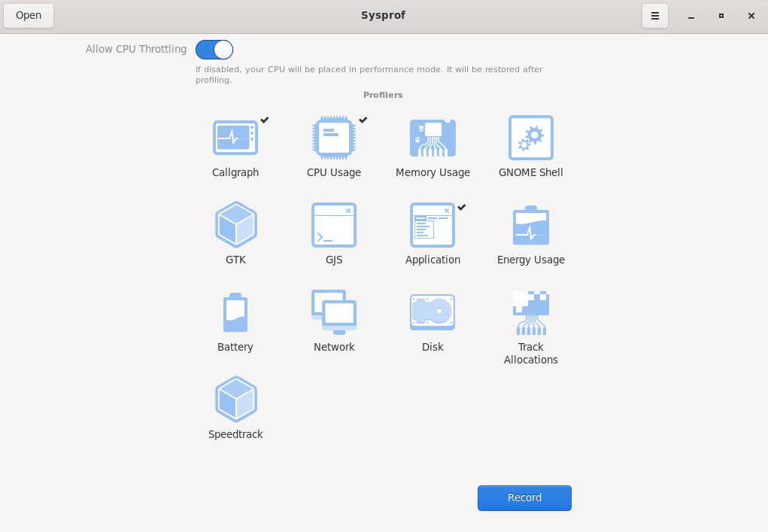The image size is (768, 532).
Task: Enable the GNOME Shell profiler
Action: pos(530,138)
